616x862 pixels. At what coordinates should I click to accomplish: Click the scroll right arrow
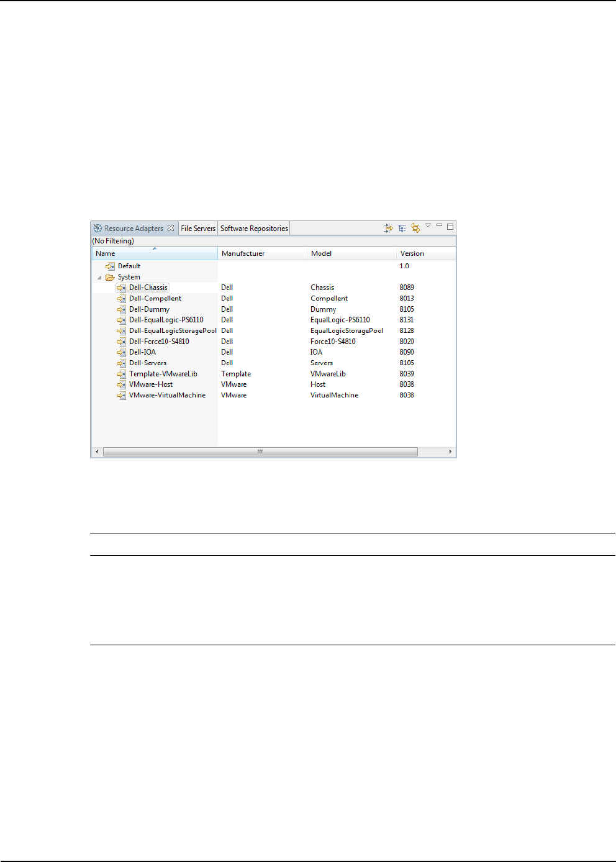[x=450, y=451]
